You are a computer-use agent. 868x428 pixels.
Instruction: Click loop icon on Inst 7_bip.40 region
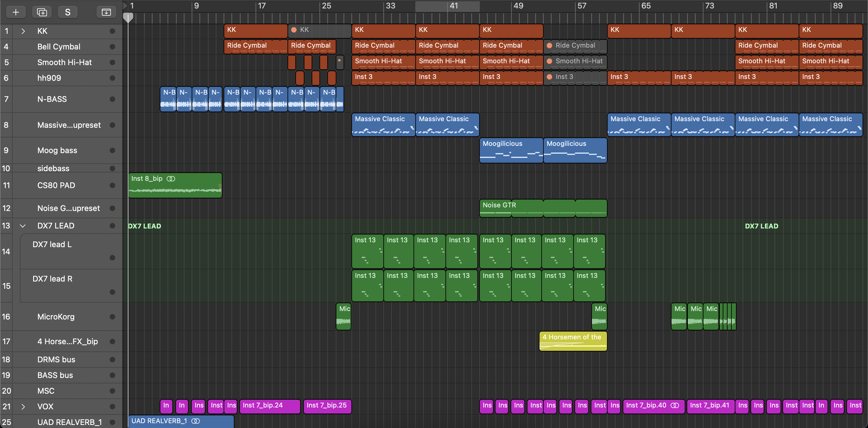click(675, 405)
